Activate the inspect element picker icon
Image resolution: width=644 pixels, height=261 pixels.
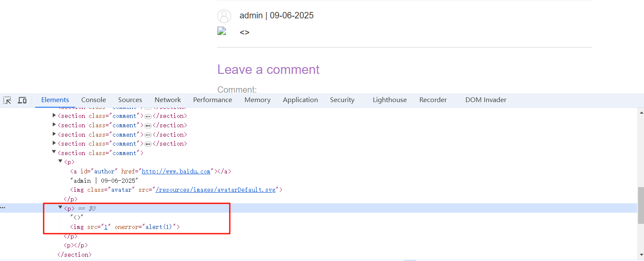coord(7,100)
